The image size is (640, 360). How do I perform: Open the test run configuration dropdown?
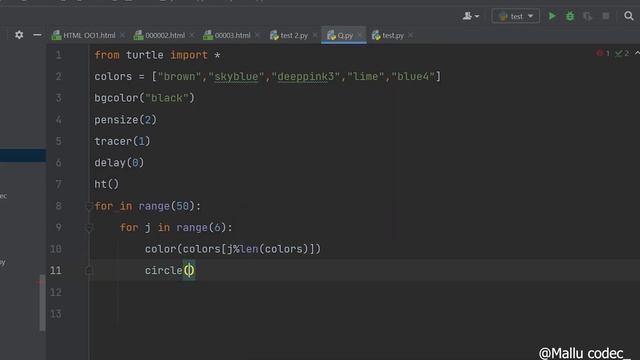(x=516, y=16)
